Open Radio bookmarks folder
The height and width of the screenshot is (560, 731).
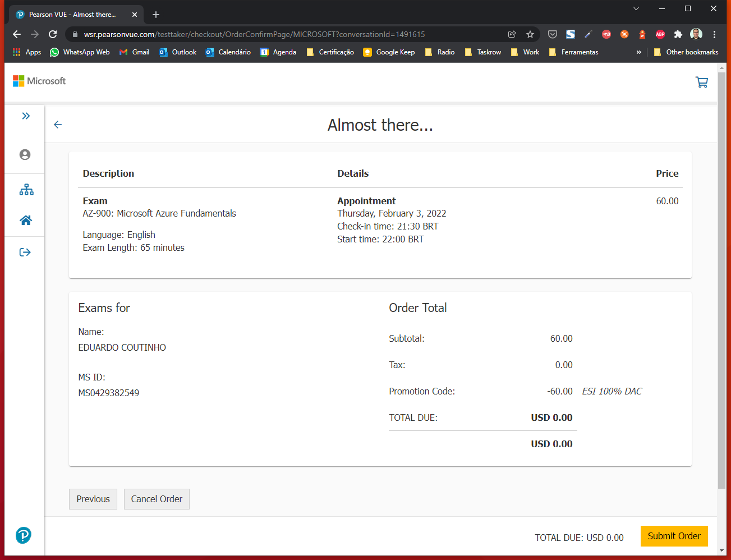pos(440,52)
